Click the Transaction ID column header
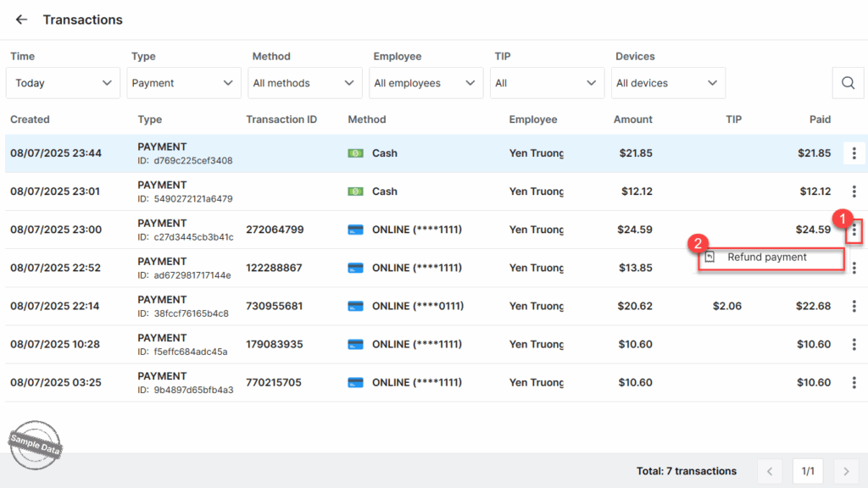Screen dimensions: 868x488 [281, 119]
